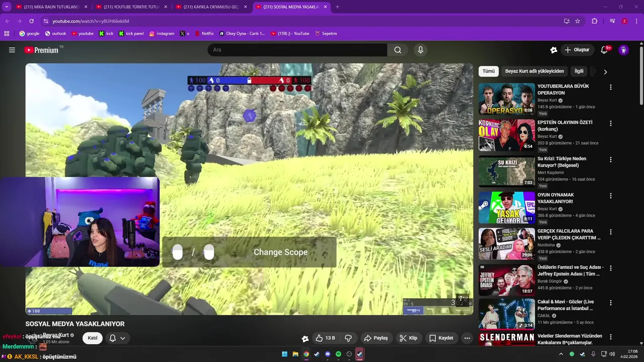Click in the Ara search field
This screenshot has height=362, width=644.
point(297,50)
